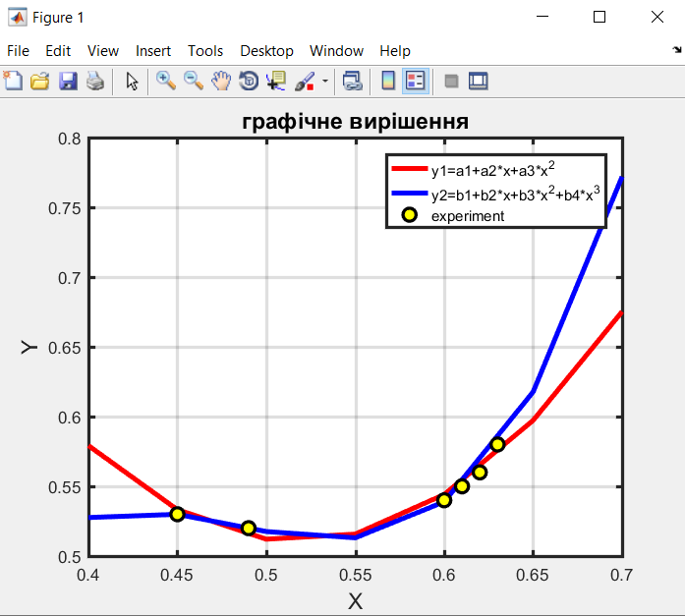The height and width of the screenshot is (616, 685).
Task: Click the Open File folder icon
Action: (40, 82)
